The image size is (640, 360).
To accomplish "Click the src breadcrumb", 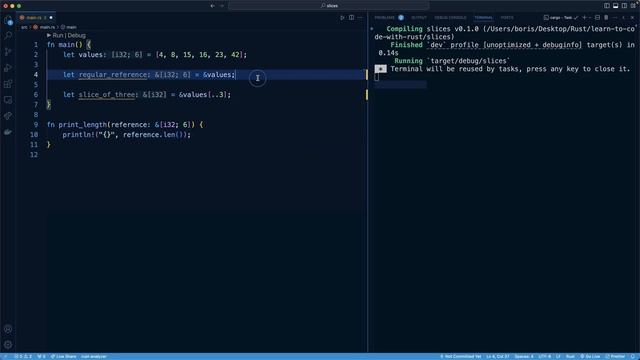I will (x=24, y=27).
